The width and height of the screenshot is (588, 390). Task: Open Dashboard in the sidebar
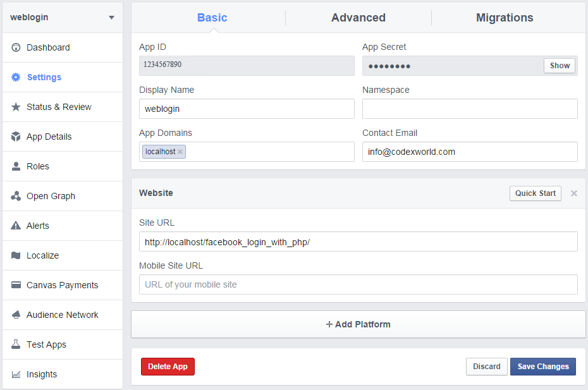63,47
